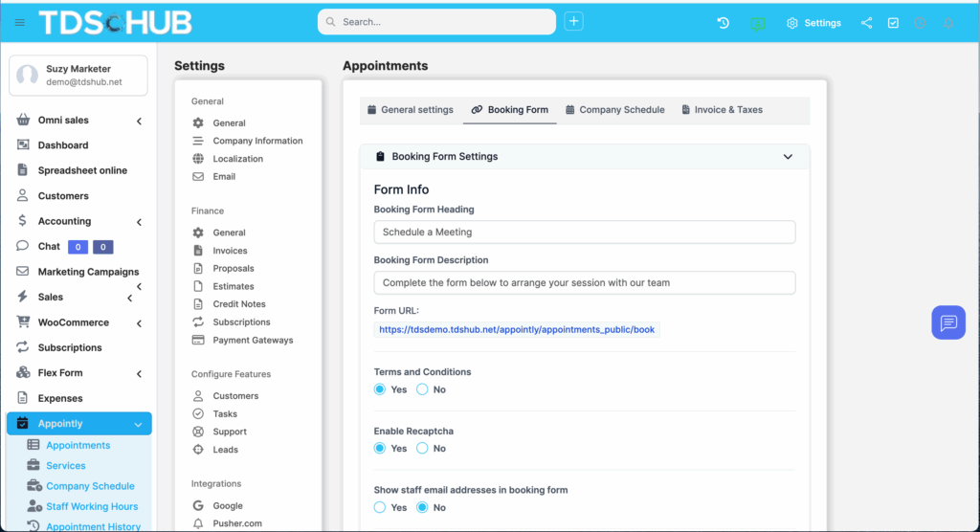Click the Booking Form Heading field
The height and width of the screenshot is (532, 980).
point(584,232)
